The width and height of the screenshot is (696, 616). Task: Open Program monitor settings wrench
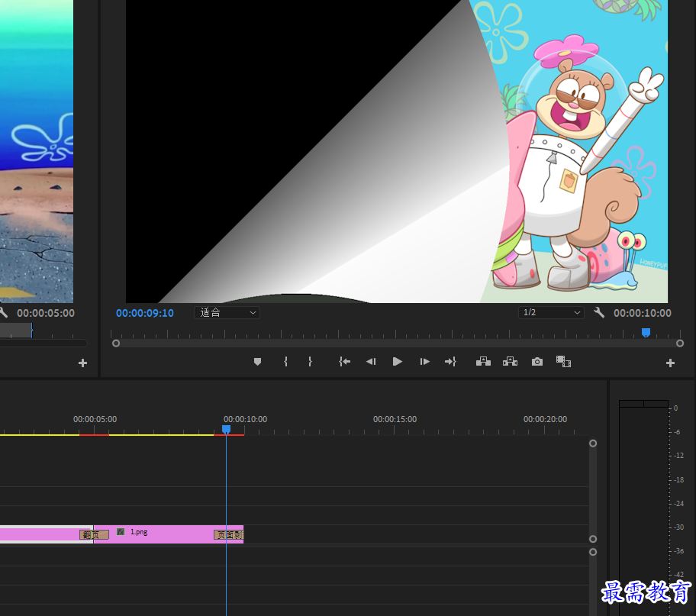click(599, 313)
